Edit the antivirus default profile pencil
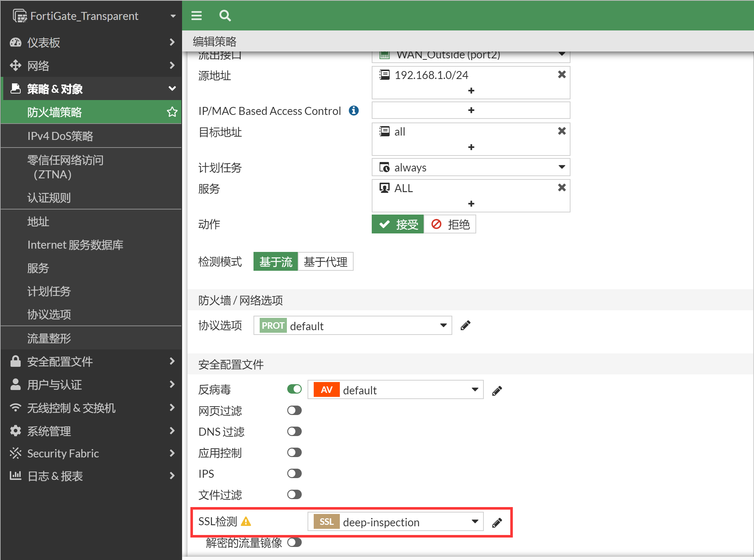The width and height of the screenshot is (754, 560). click(497, 390)
